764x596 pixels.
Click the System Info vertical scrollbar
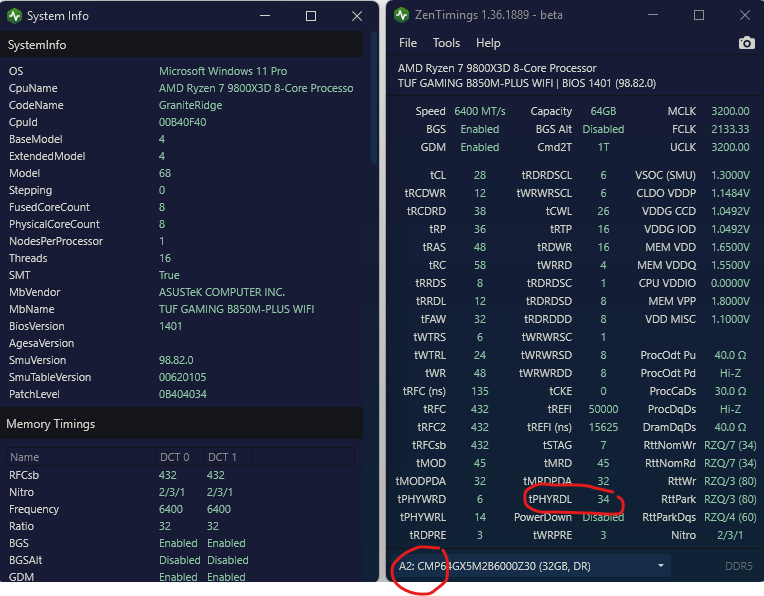point(374,97)
